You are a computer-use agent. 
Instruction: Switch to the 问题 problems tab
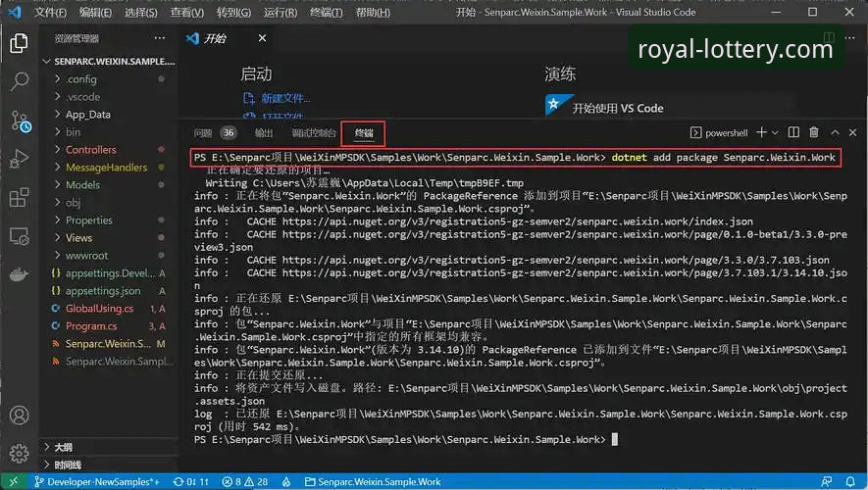pyautogui.click(x=203, y=132)
